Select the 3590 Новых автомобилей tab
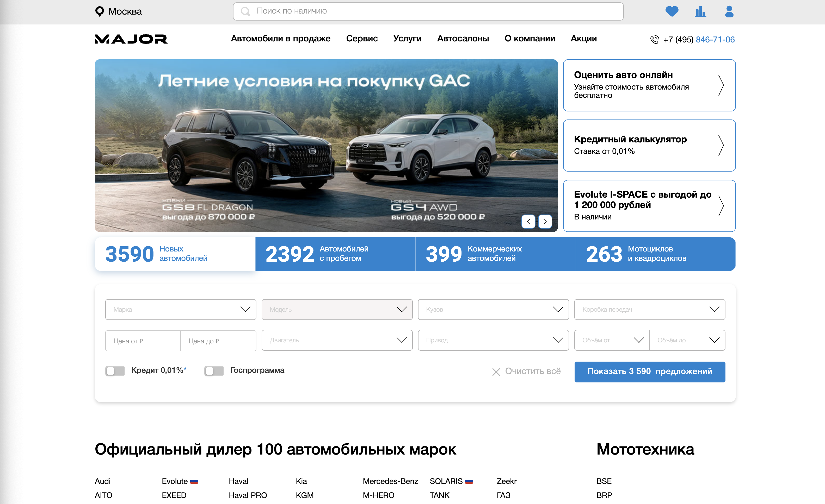The width and height of the screenshot is (825, 504). click(175, 254)
